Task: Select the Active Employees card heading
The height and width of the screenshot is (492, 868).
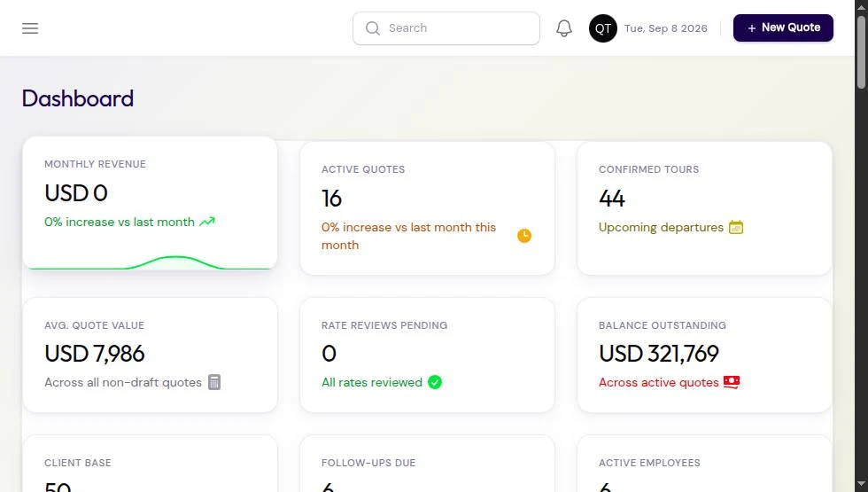Action: click(x=649, y=463)
